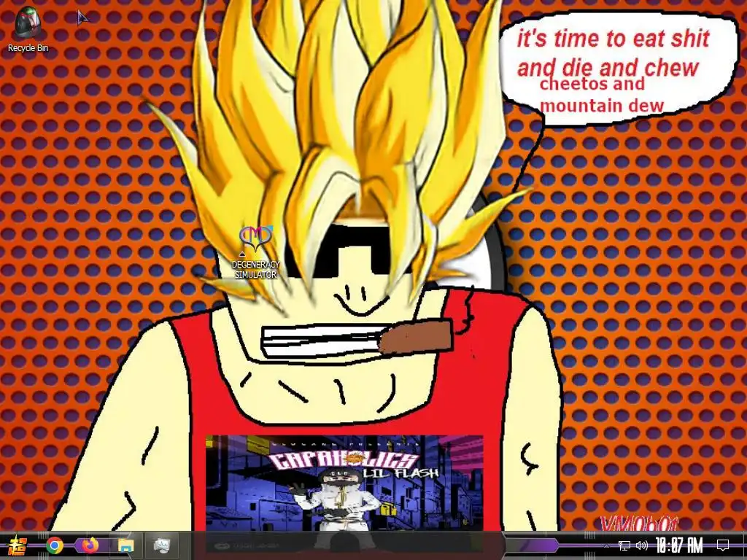Screen dimensions: 747x560
Task: Launch Google Chrome from the taskbar
Action: [54, 545]
